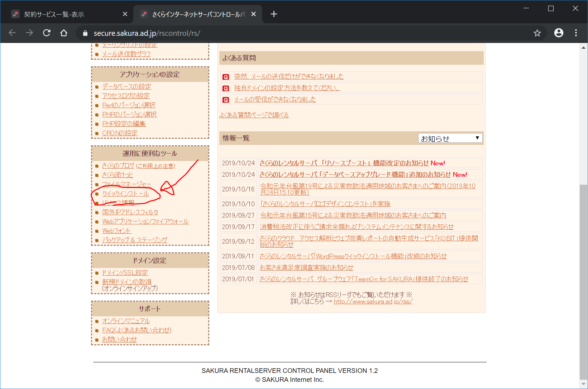Open データベースアップグレード機能追加のお知らせ news
588x389 pixels.
click(x=355, y=174)
